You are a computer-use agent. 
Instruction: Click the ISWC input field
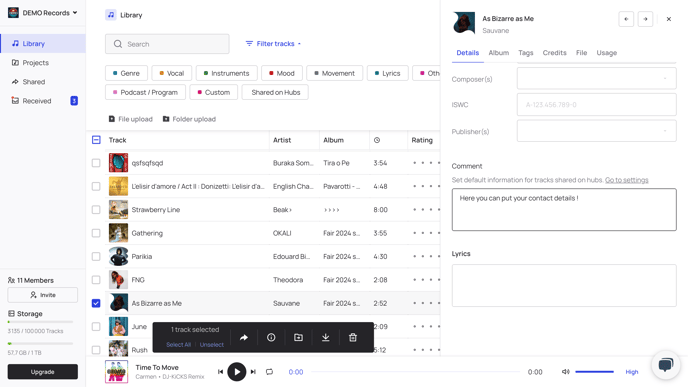[596, 104]
